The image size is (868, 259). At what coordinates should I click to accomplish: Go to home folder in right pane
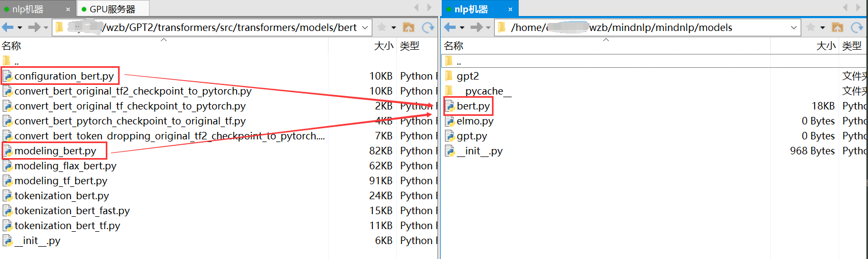tap(838, 27)
